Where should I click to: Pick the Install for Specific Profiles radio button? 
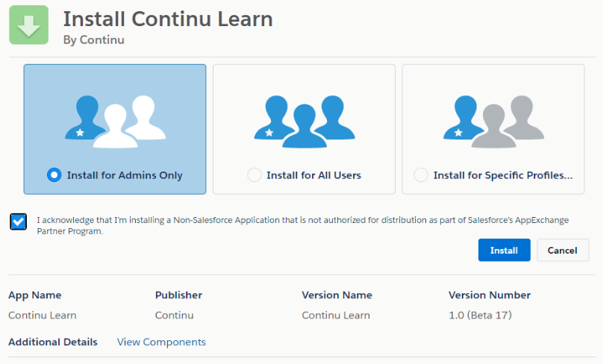point(421,175)
